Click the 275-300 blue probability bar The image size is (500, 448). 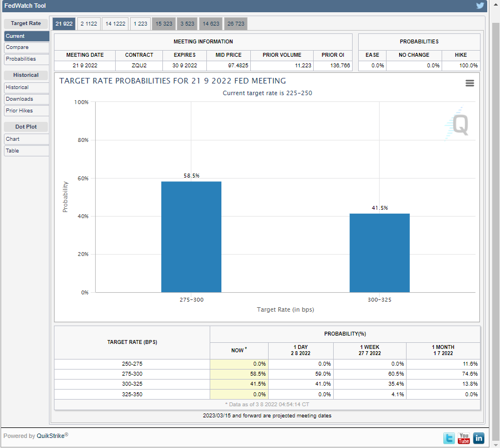point(191,237)
